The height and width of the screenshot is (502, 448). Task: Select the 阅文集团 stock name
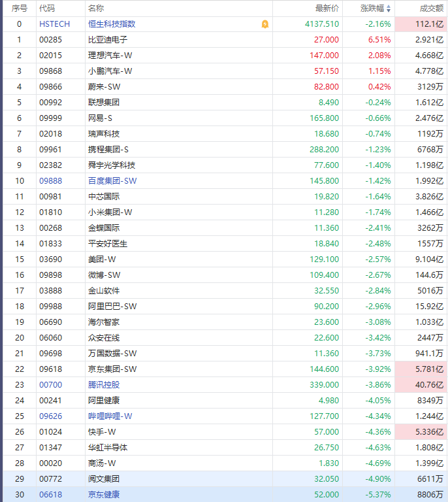point(104,479)
